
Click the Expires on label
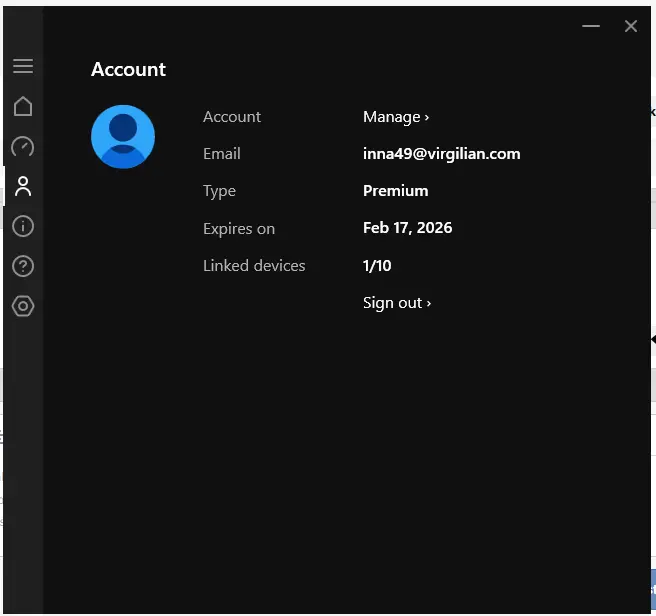[239, 229]
